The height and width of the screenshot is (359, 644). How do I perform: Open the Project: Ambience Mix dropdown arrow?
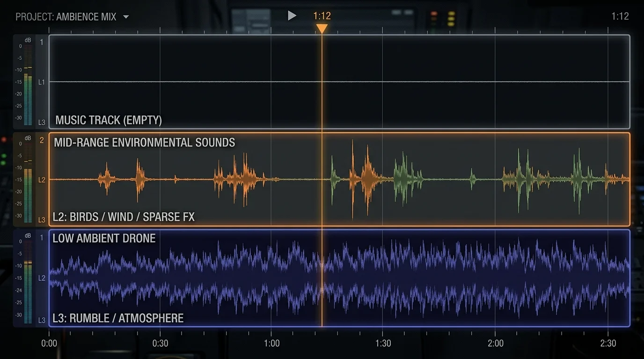pyautogui.click(x=125, y=17)
